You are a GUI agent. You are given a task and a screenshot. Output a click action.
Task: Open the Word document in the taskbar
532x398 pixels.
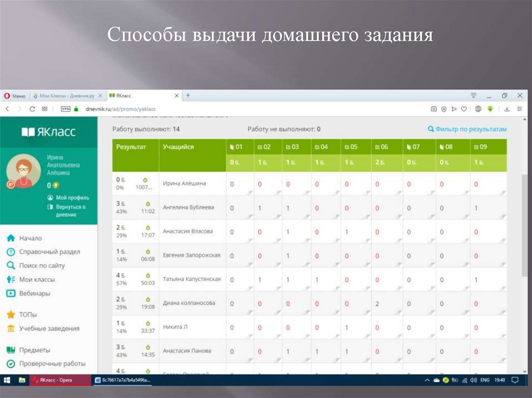(120, 380)
